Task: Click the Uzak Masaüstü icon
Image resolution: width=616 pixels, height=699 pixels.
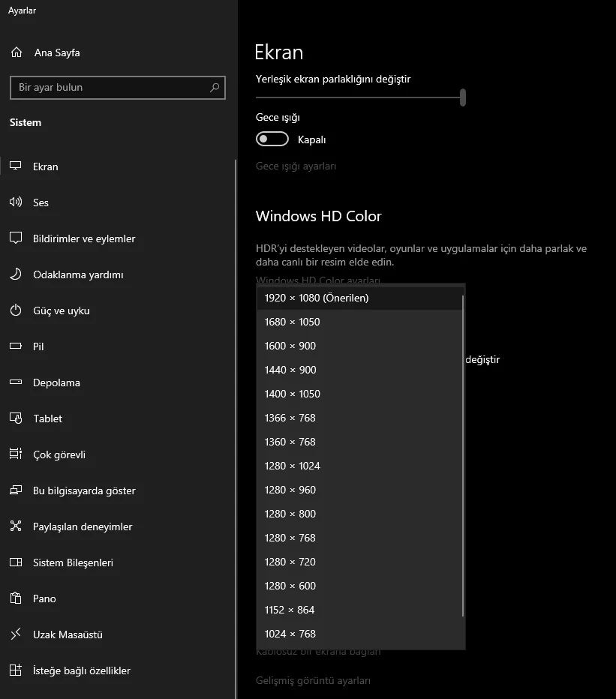Action: [16, 634]
